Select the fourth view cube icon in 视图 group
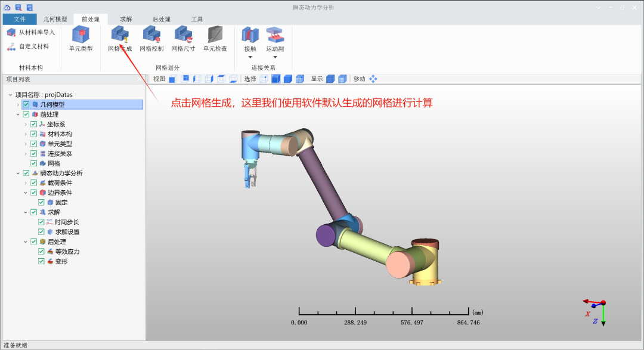The image size is (644, 350). [x=209, y=79]
